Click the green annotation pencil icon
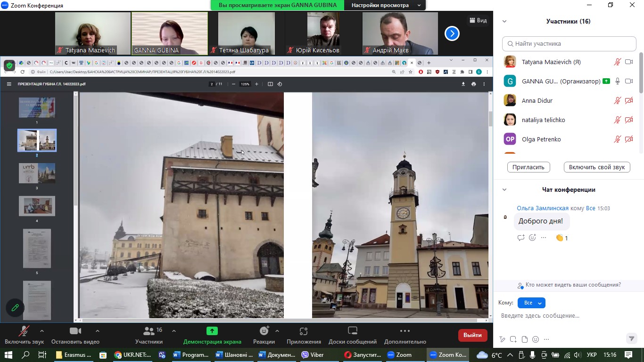This screenshot has width=644, height=362. pos(15,308)
